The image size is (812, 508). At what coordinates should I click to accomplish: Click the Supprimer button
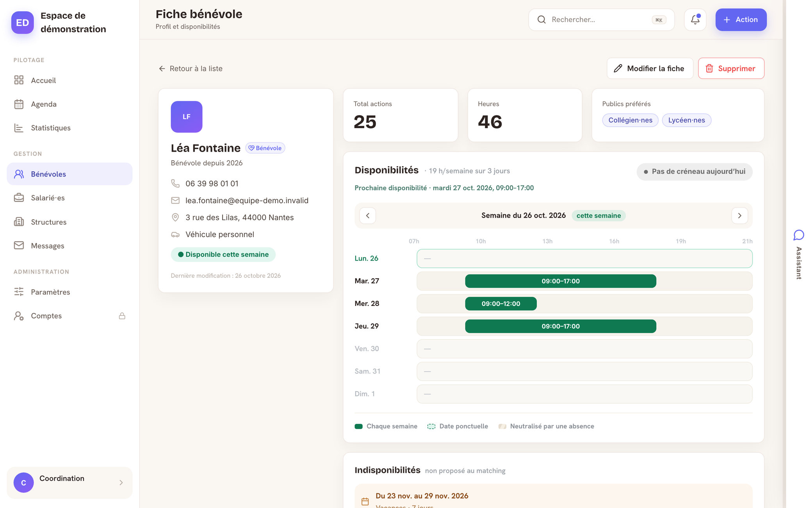click(x=731, y=68)
